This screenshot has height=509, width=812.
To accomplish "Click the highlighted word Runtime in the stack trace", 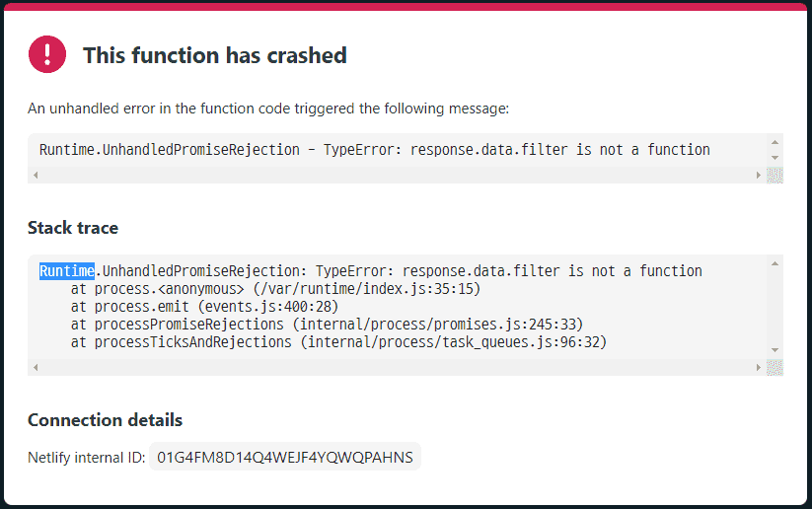I will pyautogui.click(x=67, y=271).
